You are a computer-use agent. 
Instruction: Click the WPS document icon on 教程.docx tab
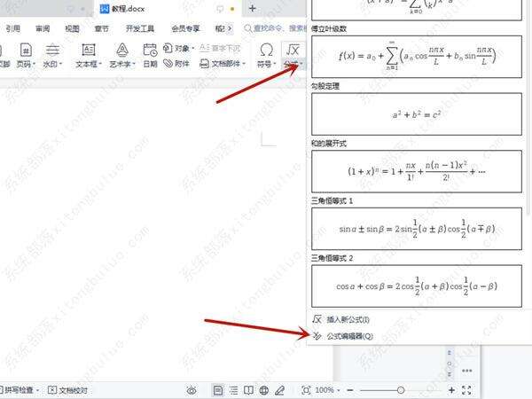click(x=105, y=9)
